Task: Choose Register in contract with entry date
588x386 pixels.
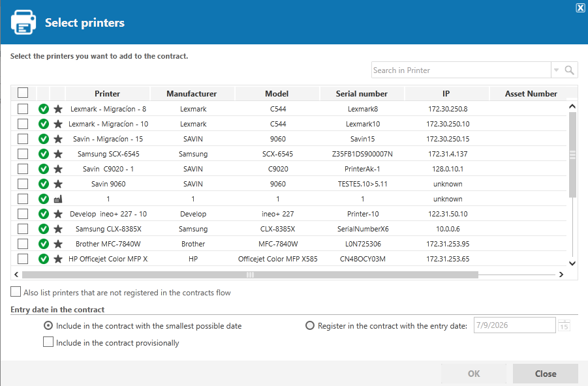Action: click(310, 325)
